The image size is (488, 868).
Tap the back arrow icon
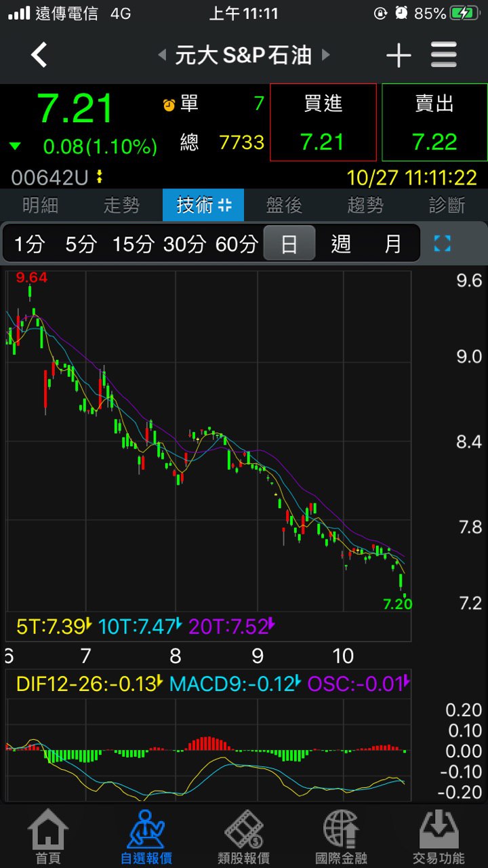click(x=39, y=55)
